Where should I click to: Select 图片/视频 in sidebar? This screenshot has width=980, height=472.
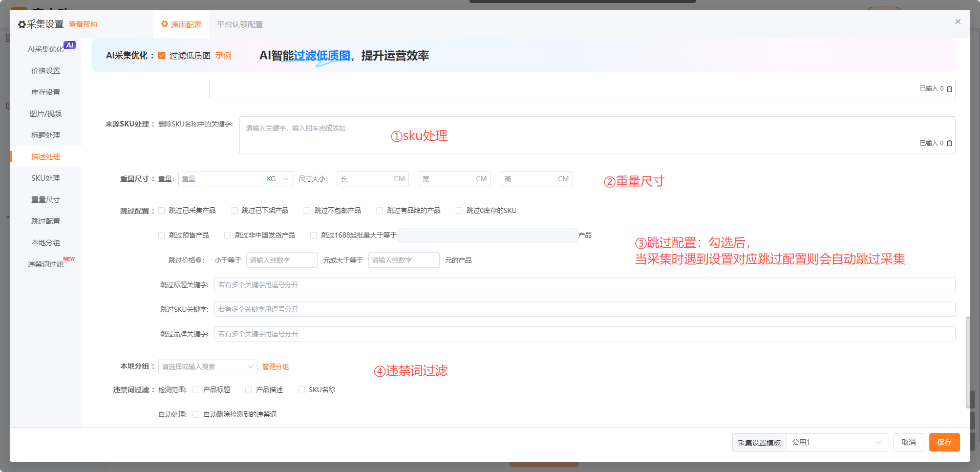point(46,114)
